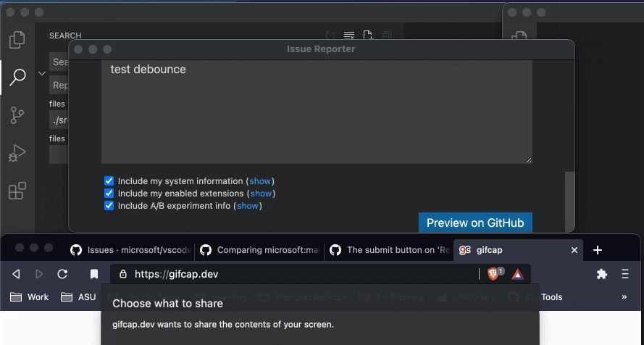Click into the 'test debounce' text area
The height and width of the screenshot is (345, 644).
point(317,112)
